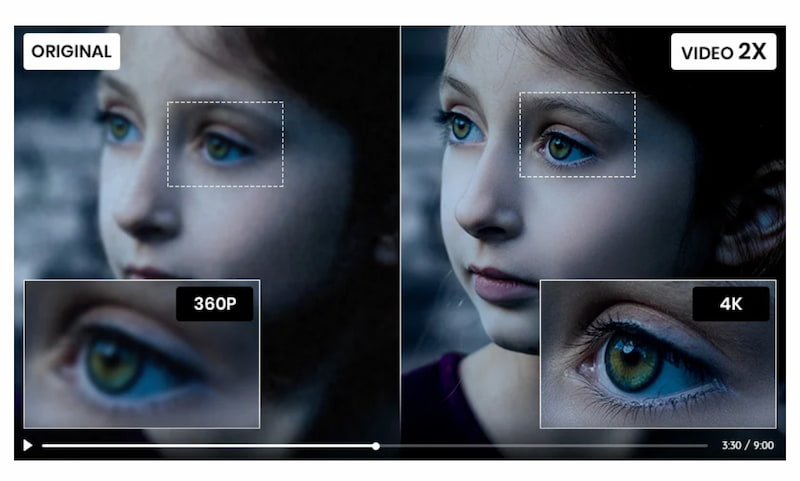This screenshot has width=800, height=481.
Task: Click the 360P eye zoom thumbnail
Action: 142,354
